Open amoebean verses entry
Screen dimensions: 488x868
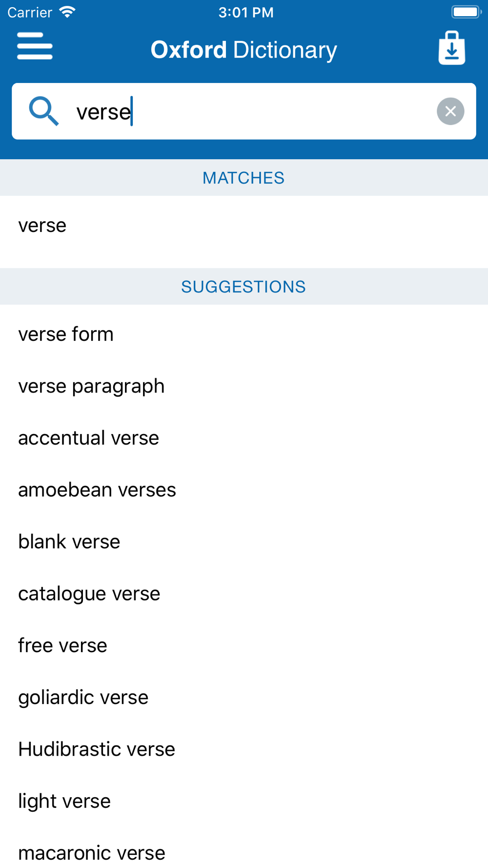[244, 490]
